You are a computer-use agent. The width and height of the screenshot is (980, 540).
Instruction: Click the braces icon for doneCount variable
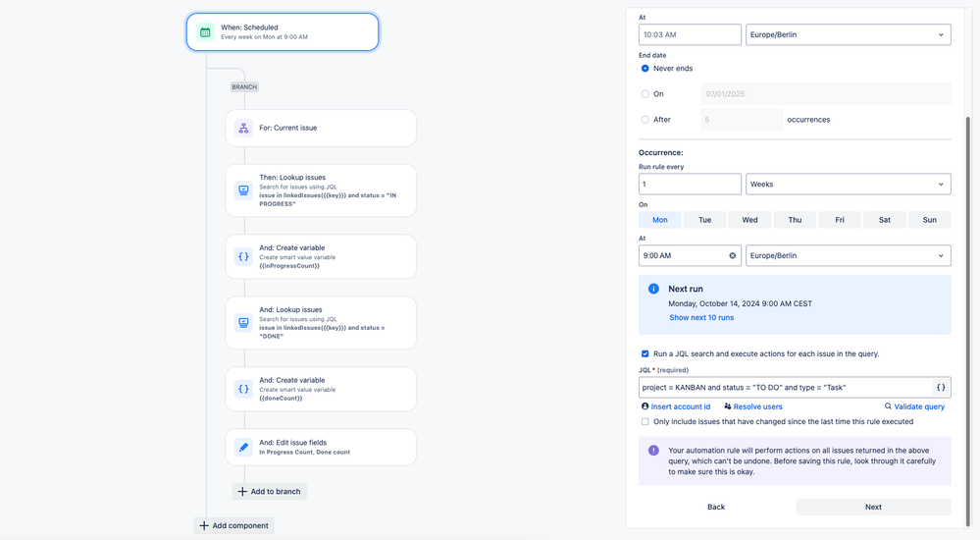click(x=243, y=389)
